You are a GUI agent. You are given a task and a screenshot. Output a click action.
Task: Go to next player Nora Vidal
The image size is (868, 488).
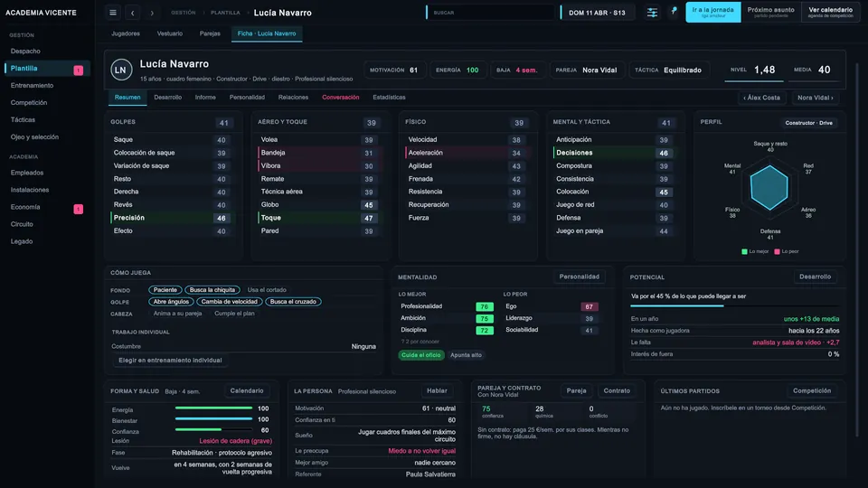[x=815, y=98]
